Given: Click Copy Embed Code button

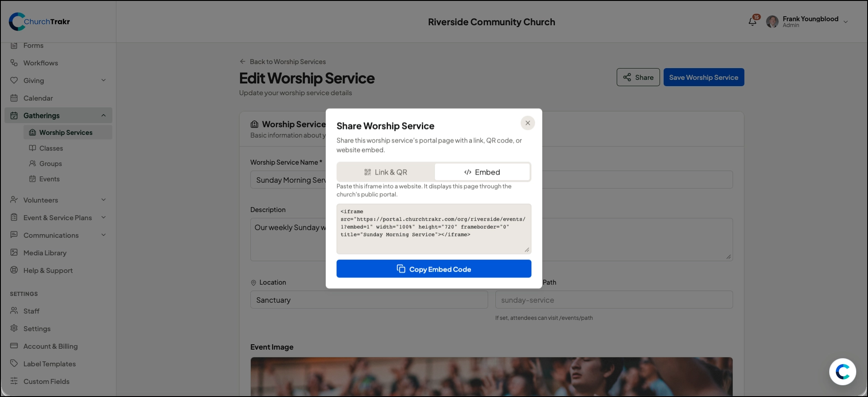Looking at the screenshot, I should (434, 269).
